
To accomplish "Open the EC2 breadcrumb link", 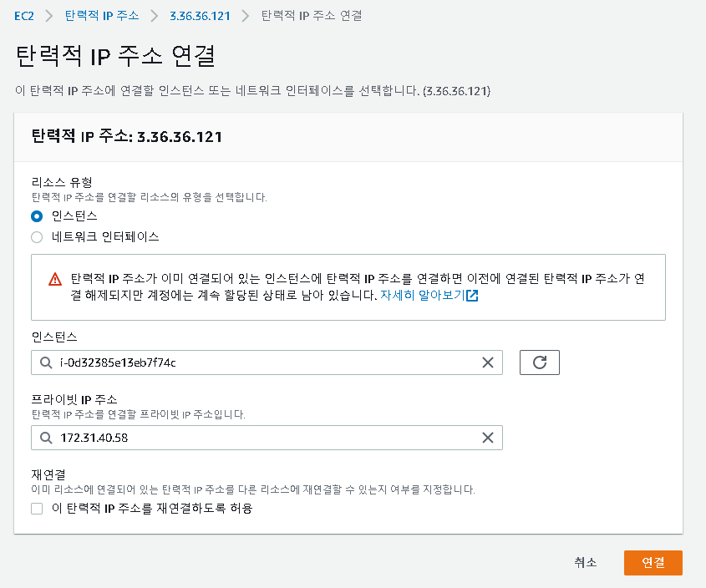I will pos(24,16).
